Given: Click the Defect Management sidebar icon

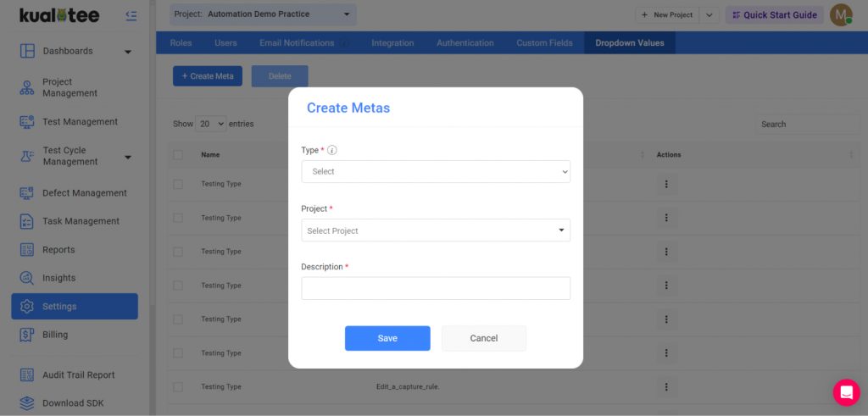Looking at the screenshot, I should pyautogui.click(x=27, y=193).
